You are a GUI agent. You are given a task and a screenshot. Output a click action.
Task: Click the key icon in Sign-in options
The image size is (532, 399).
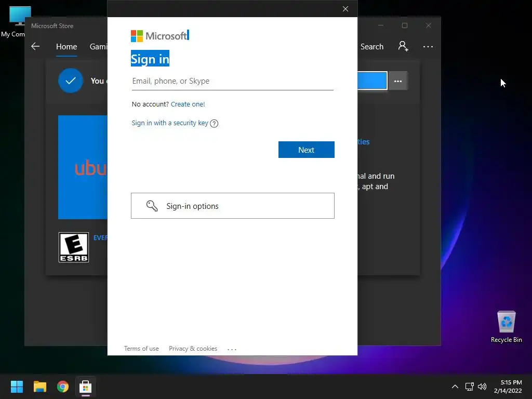[x=152, y=206]
